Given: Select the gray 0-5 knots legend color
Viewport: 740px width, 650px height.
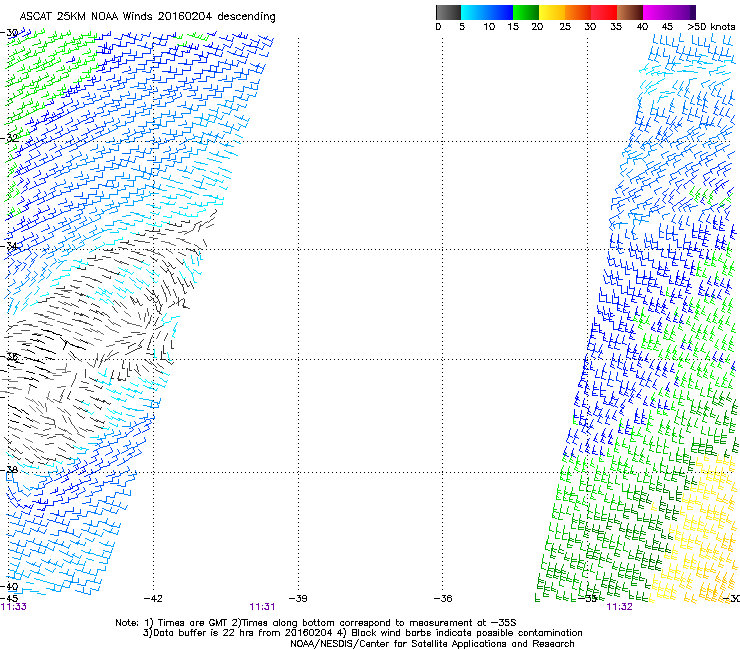Looking at the screenshot, I should (448, 12).
